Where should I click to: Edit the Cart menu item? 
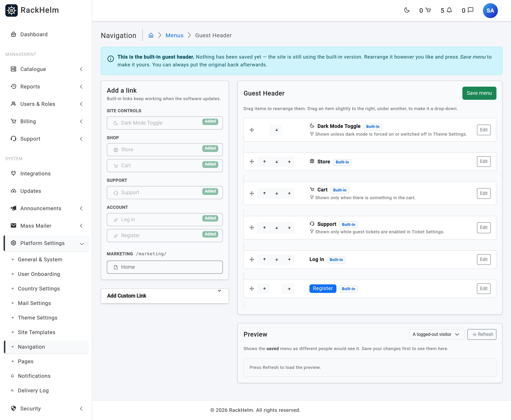pos(483,193)
